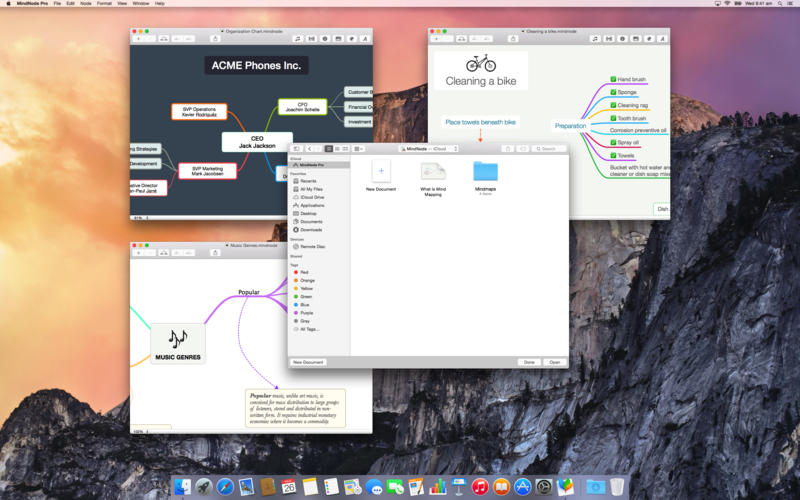The width and height of the screenshot is (800, 500).
Task: Uncheck the Towels task checkbox
Action: [x=612, y=155]
